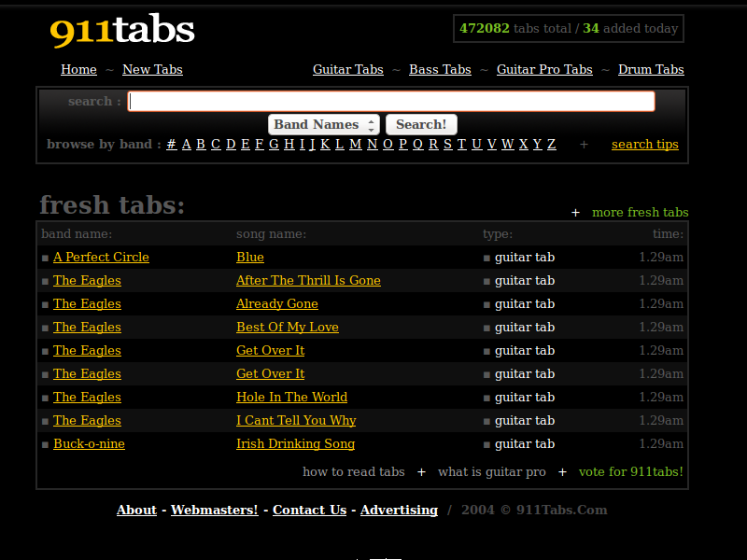This screenshot has height=560, width=747.
Task: Go to the Bass Tabs section
Action: pyautogui.click(x=440, y=70)
